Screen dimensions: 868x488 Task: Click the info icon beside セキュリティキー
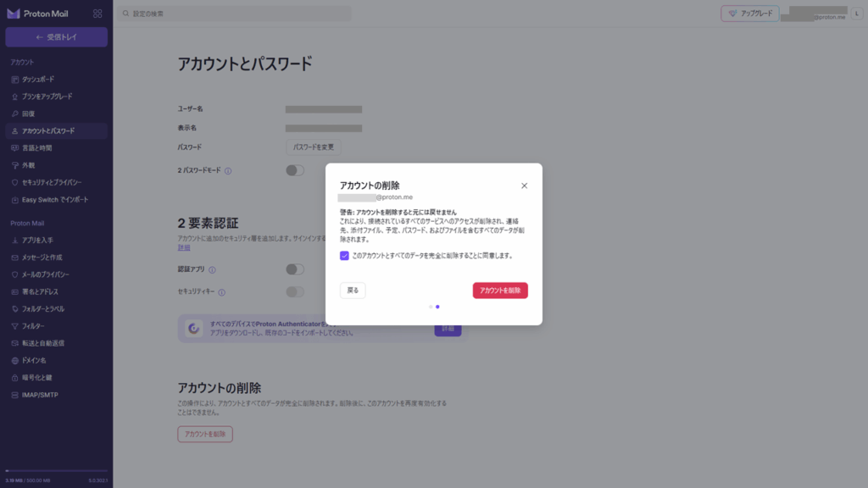(222, 292)
